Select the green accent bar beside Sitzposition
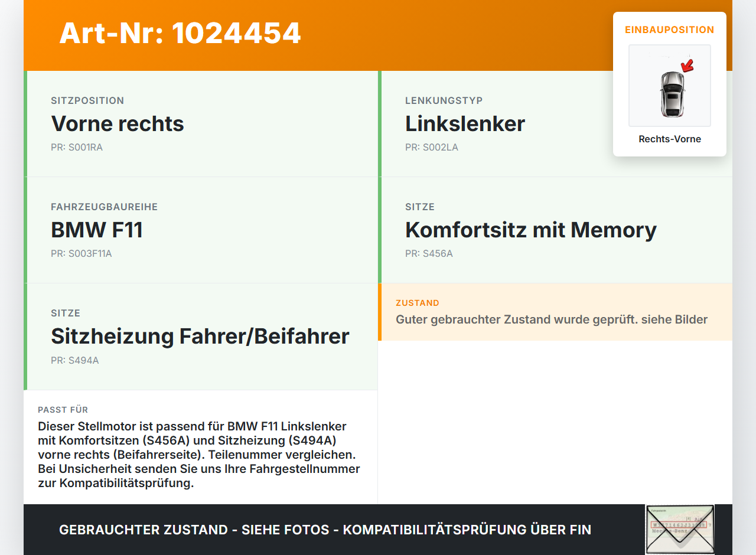Viewport: 756px width, 555px height. click(x=25, y=124)
